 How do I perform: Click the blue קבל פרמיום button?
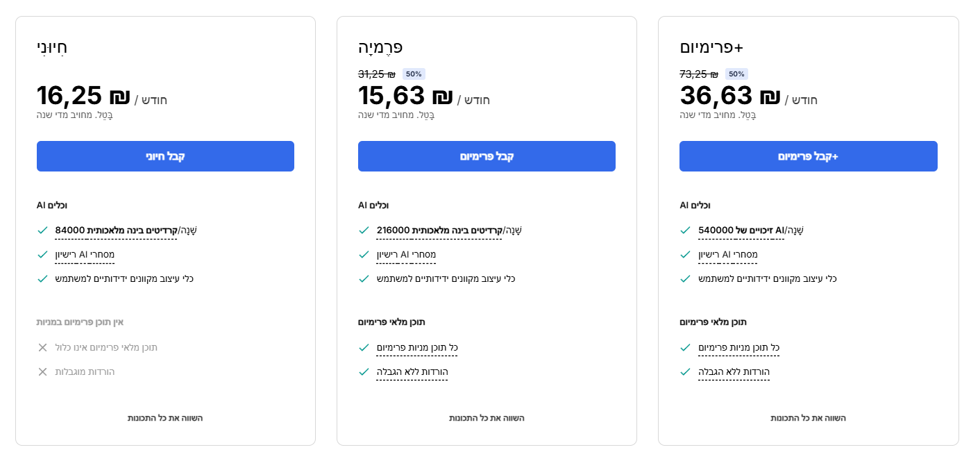pos(487,156)
